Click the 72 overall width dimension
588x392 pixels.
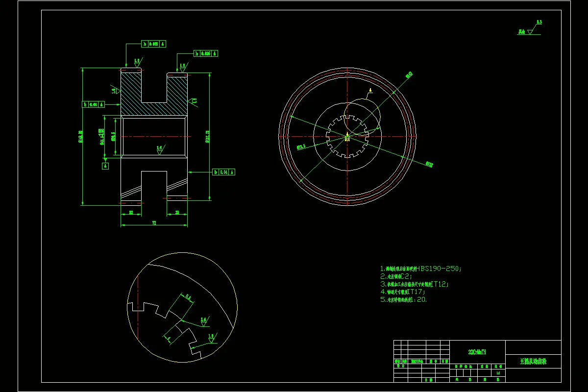click(x=154, y=223)
